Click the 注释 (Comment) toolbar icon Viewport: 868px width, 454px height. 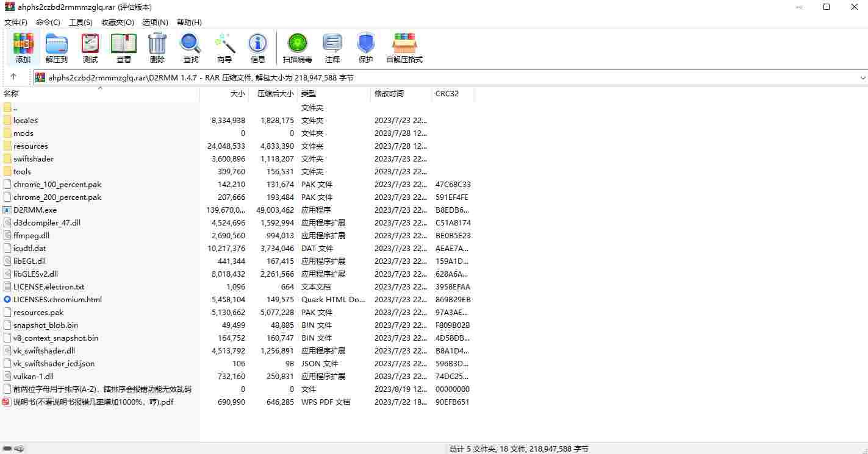(x=332, y=44)
